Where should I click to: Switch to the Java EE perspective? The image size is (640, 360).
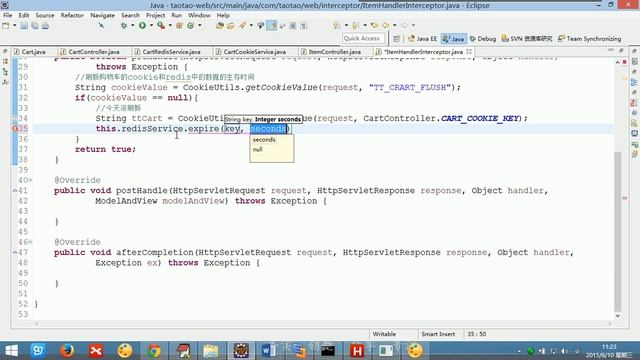pyautogui.click(x=422, y=39)
